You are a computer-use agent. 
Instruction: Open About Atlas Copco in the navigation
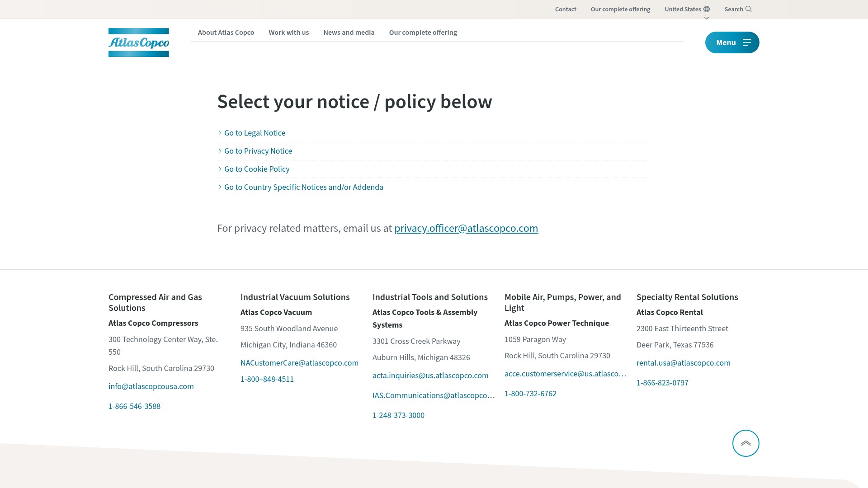(226, 33)
